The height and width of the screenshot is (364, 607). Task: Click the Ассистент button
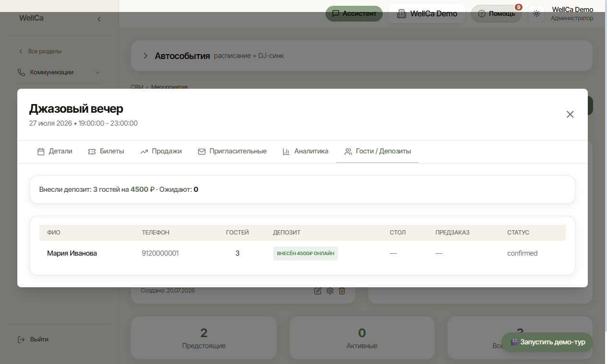(354, 13)
